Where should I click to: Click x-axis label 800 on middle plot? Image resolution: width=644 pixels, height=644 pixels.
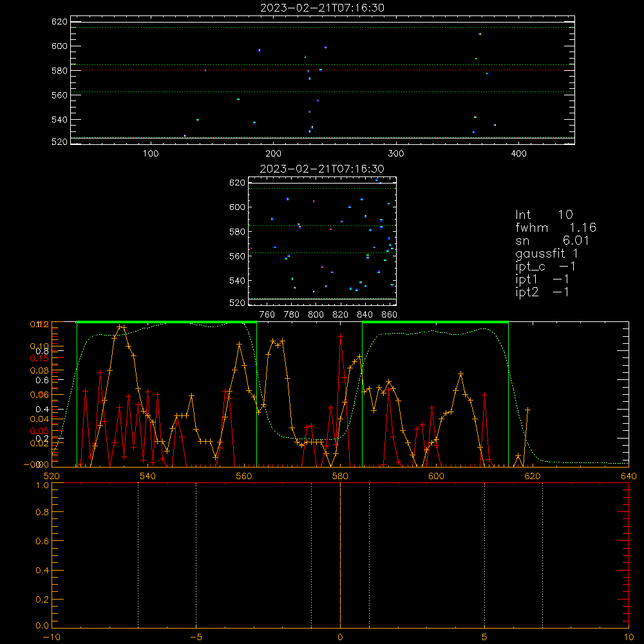[x=316, y=315]
